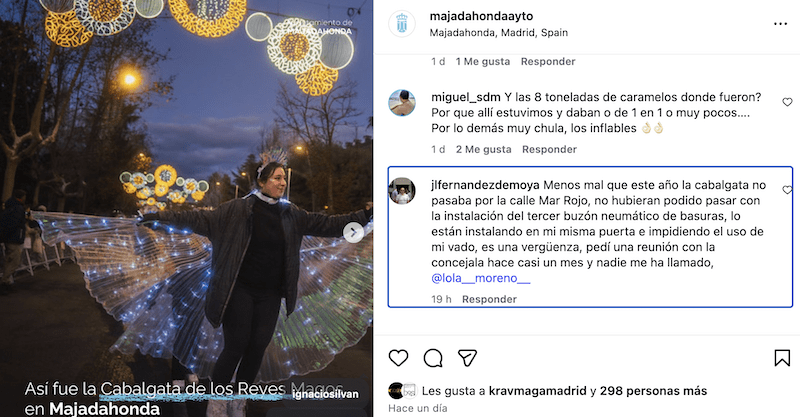
Task: Open more options three-dot menu
Action: 780,24
